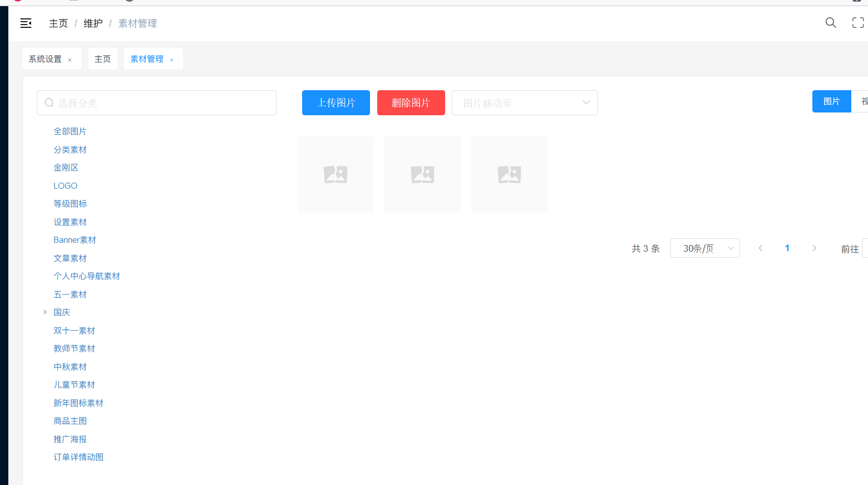This screenshot has height=485, width=868.
Task: Select 个人中心导航素材 category
Action: point(87,276)
